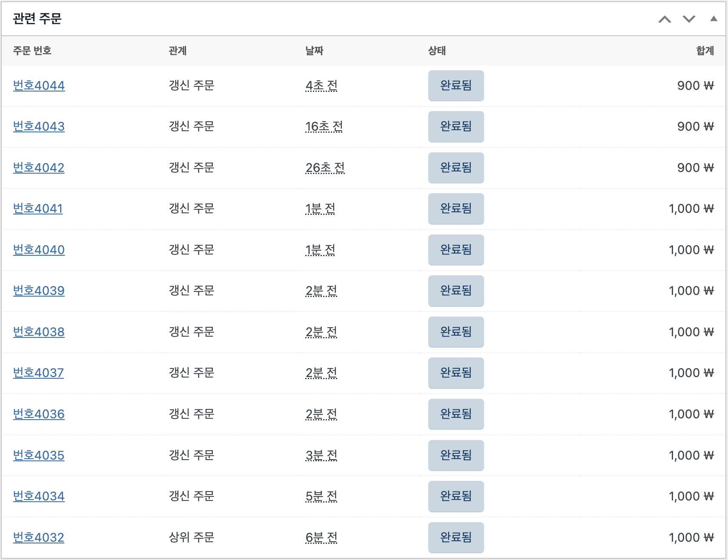Open order link 번호4037
The width and height of the screenshot is (728, 560).
pyautogui.click(x=38, y=373)
